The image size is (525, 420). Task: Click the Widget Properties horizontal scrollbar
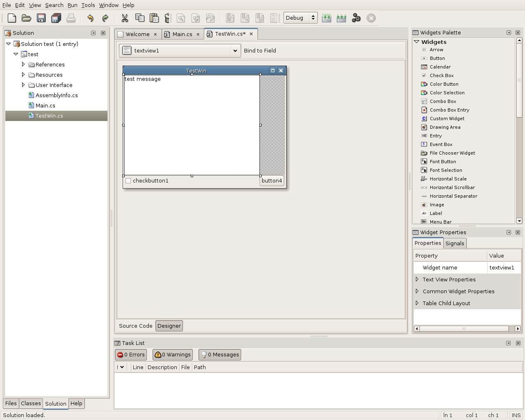(467, 329)
